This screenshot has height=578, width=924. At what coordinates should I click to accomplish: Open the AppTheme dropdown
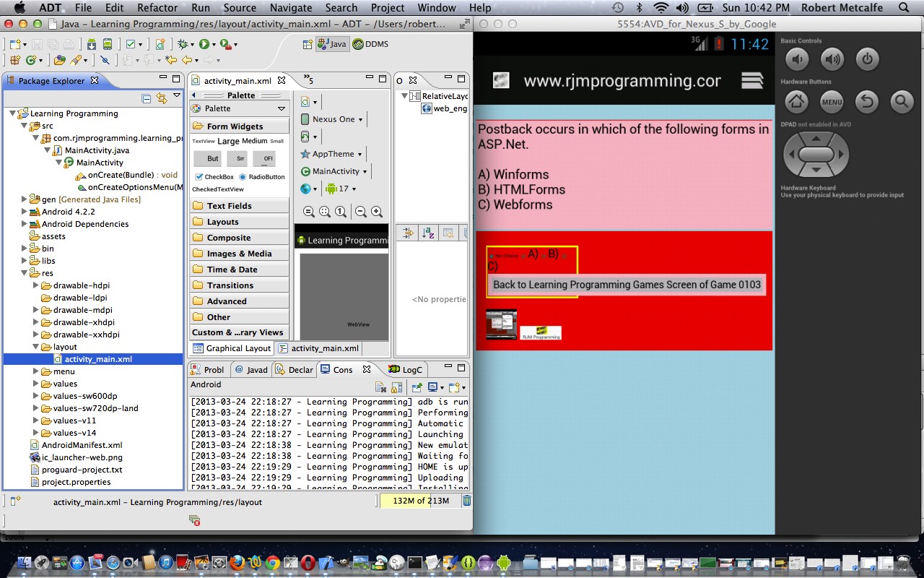pos(331,154)
